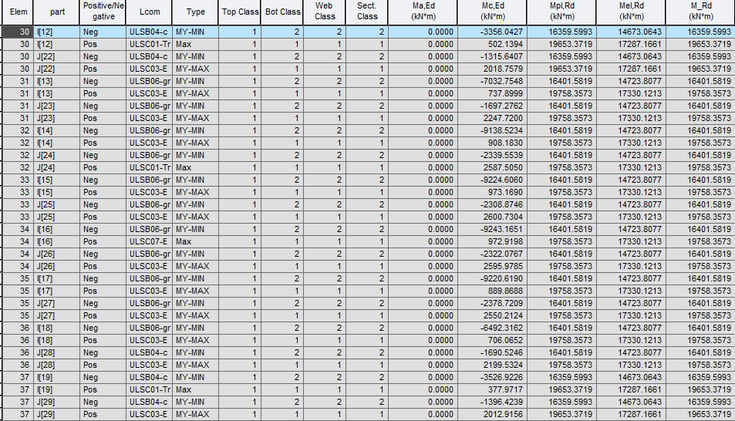Select cell with -7032.7548
735x421 pixels.
492,81
